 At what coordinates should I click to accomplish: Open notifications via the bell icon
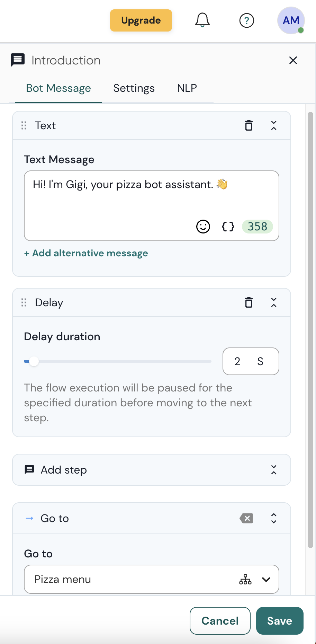[x=202, y=20]
